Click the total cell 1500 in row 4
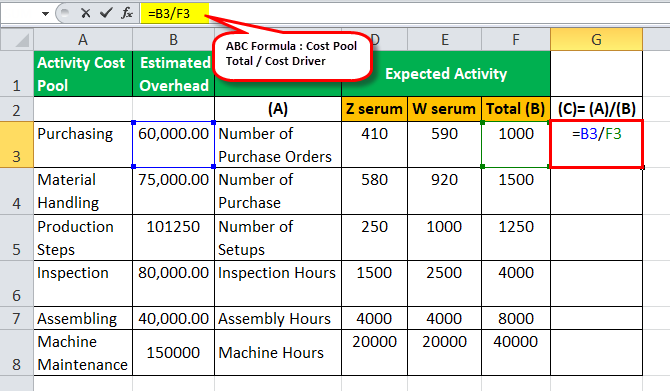Screen dimensions: 670x391 tap(516, 191)
